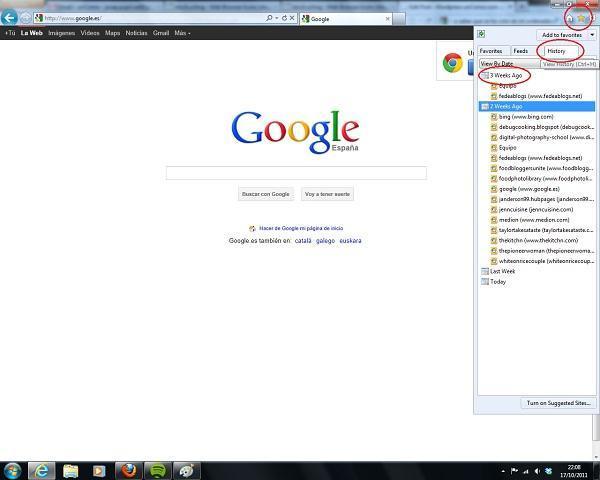Open fedeablogs under 2 Weeks Ago
Screen dimensions: 600x480
tap(536, 158)
